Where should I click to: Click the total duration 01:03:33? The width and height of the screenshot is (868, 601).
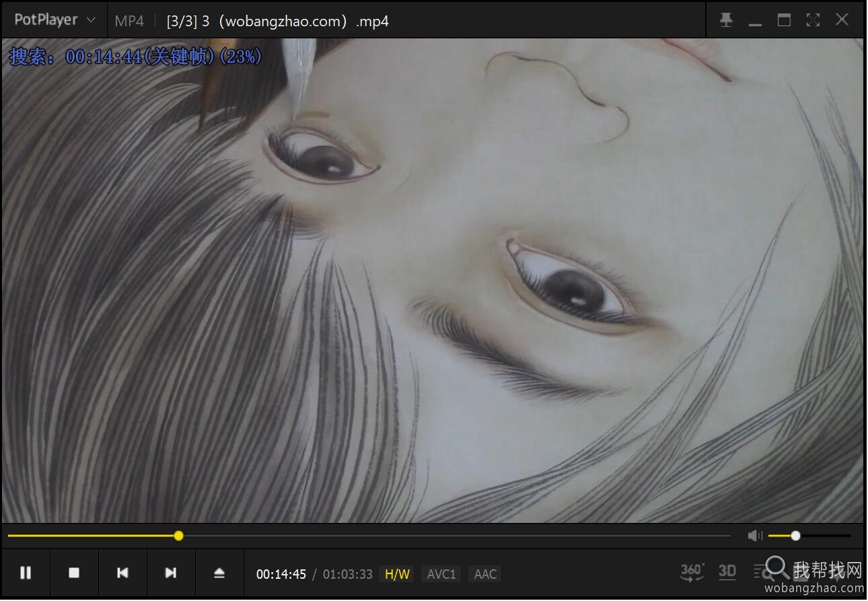[347, 574]
